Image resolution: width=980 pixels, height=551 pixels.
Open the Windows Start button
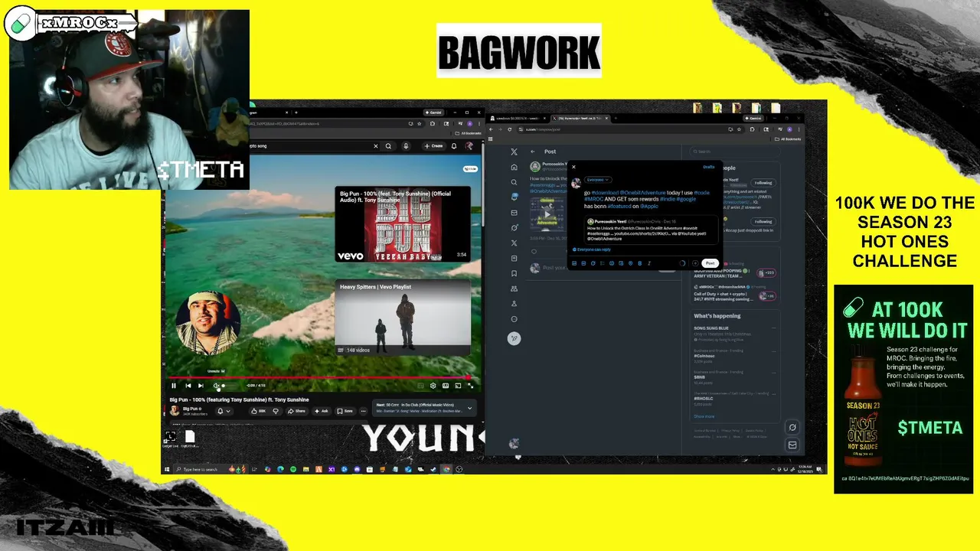click(x=167, y=469)
